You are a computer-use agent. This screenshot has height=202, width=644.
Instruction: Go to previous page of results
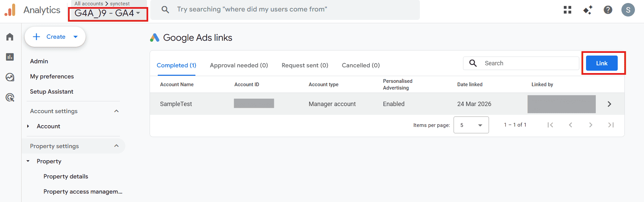pyautogui.click(x=571, y=125)
